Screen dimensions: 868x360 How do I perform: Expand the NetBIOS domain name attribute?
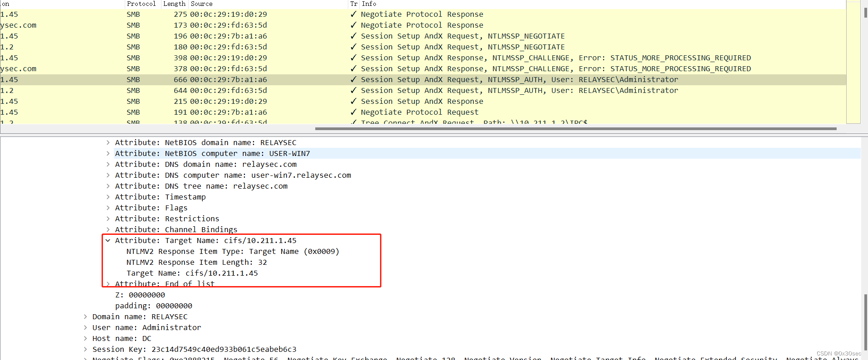pos(108,142)
